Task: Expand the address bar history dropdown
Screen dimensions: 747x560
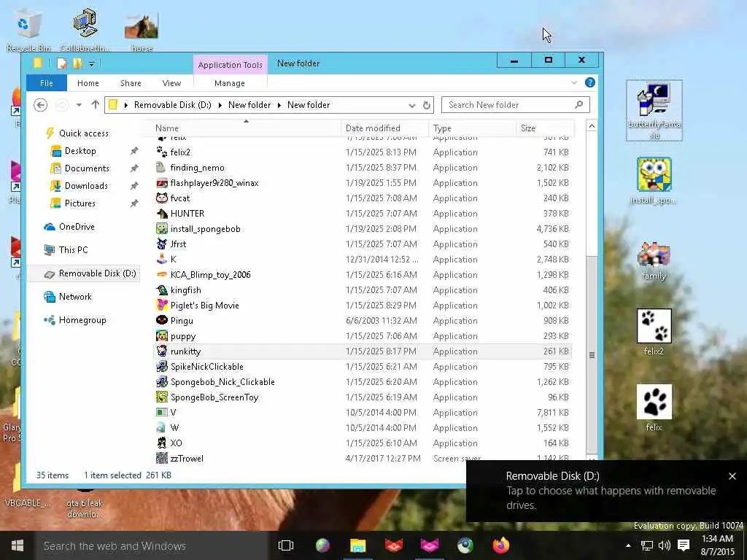Action: point(412,105)
